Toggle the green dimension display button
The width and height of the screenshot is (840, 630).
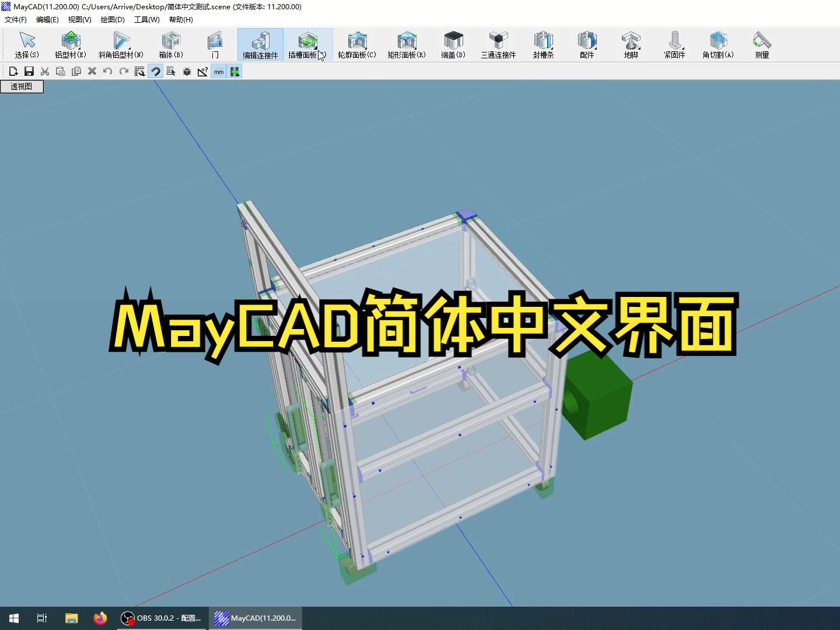(235, 71)
